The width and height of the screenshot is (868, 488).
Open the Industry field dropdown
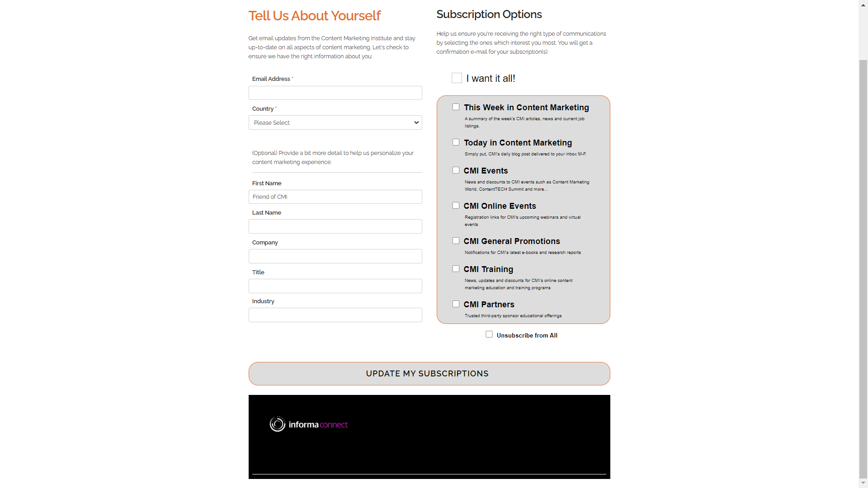[x=335, y=315]
